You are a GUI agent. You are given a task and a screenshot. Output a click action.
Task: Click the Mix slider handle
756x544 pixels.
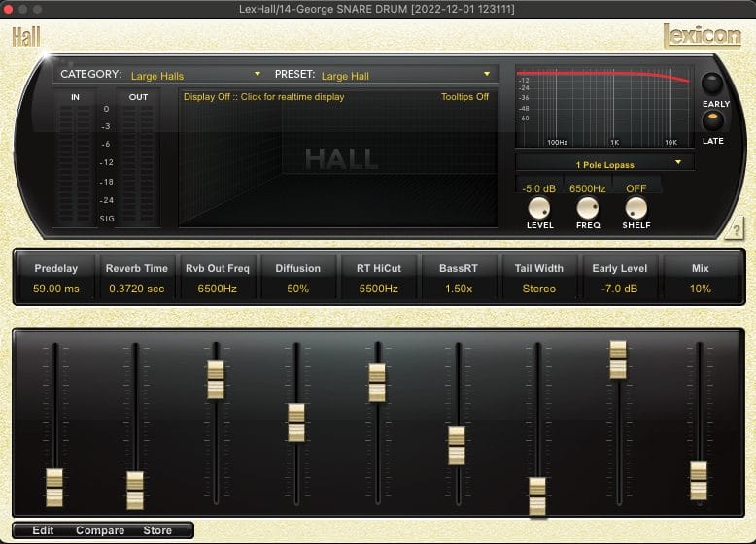(699, 481)
